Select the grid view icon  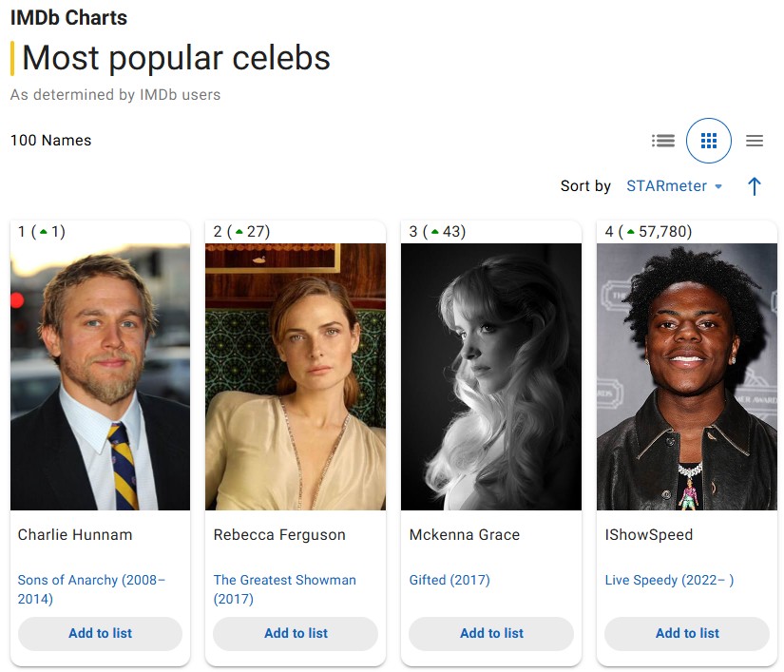709,141
